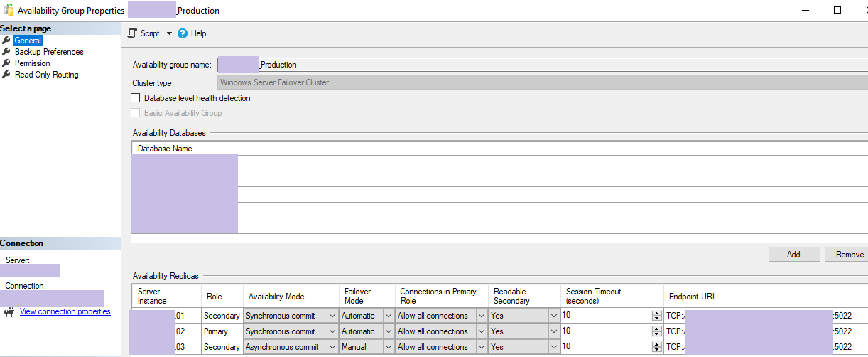Viewport: 868px width, 357px height.
Task: Click the Script toolbar icon
Action: click(132, 33)
